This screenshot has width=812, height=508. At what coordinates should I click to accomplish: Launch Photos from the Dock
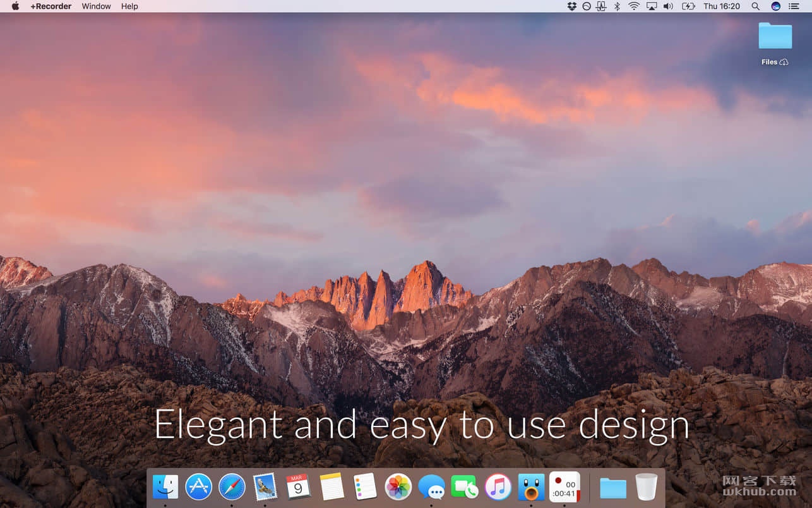point(398,487)
